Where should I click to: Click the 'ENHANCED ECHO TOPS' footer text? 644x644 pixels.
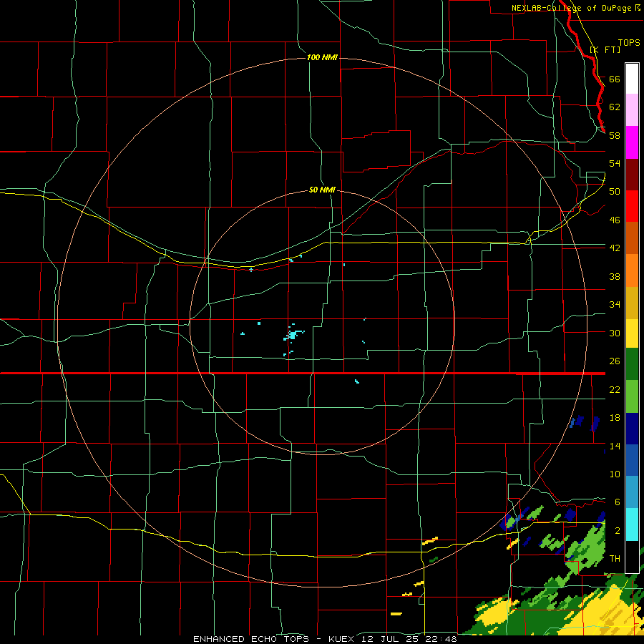pyautogui.click(x=251, y=639)
